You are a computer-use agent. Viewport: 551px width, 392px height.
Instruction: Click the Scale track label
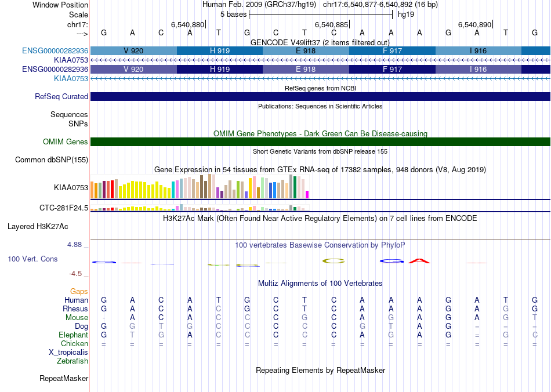(x=78, y=14)
